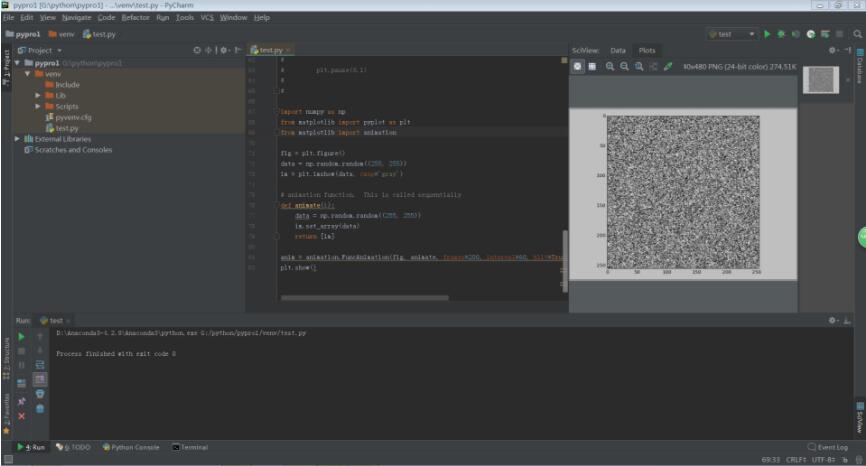This screenshot has width=866, height=466.
Task: Toggle soft-wrap in Run console
Action: click(40, 365)
